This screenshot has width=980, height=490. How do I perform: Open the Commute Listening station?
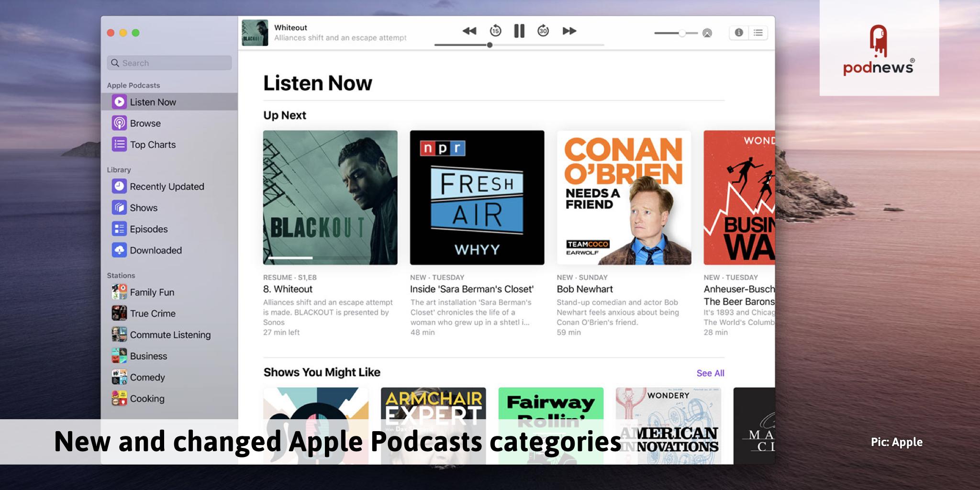(170, 334)
